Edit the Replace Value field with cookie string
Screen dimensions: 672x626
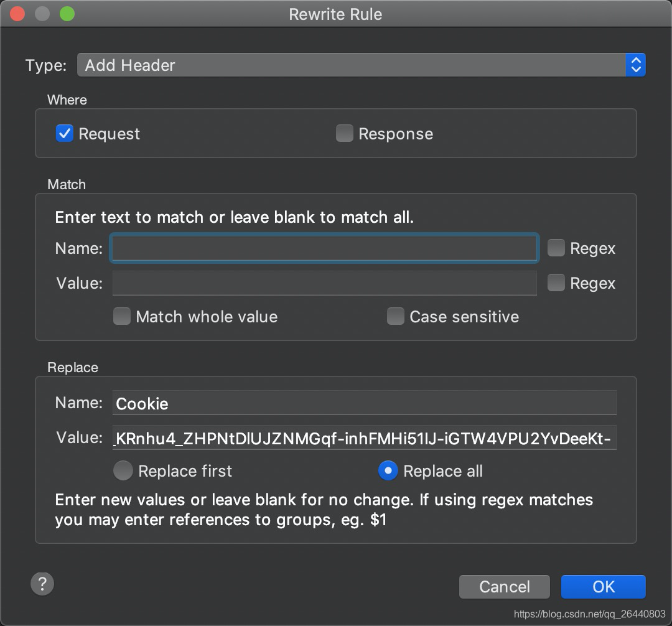click(x=364, y=437)
